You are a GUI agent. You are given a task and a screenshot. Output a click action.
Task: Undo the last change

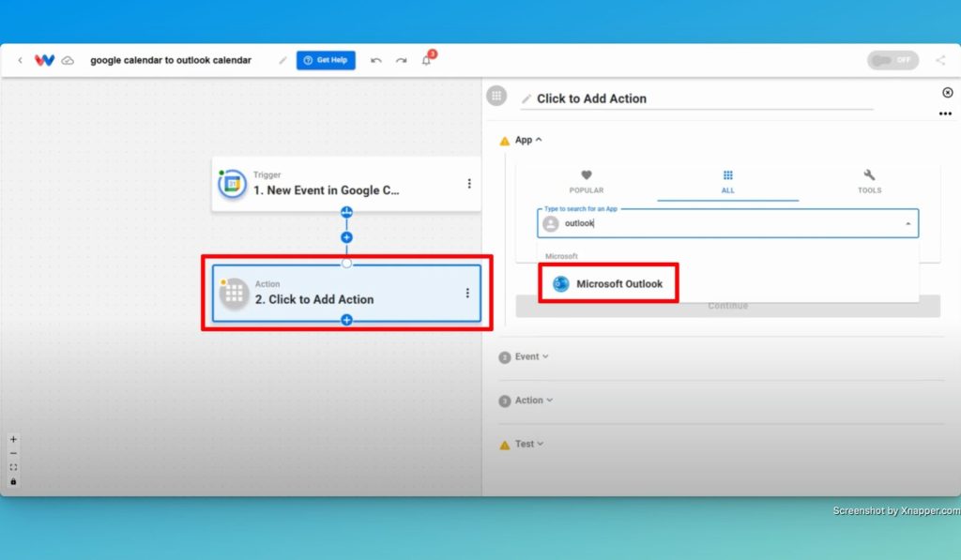(376, 60)
